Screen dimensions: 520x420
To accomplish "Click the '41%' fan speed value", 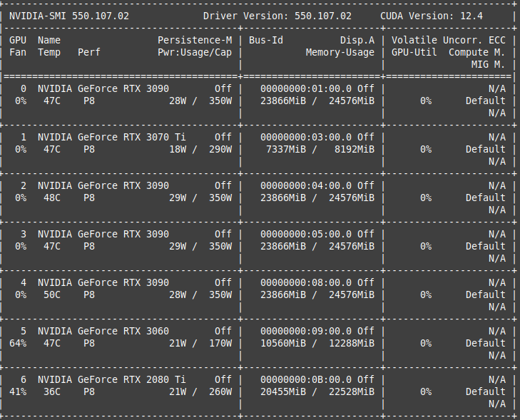I will [18, 391].
